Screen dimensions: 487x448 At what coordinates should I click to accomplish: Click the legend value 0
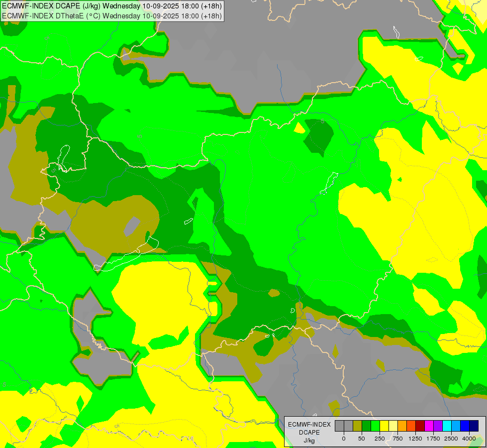click(344, 439)
